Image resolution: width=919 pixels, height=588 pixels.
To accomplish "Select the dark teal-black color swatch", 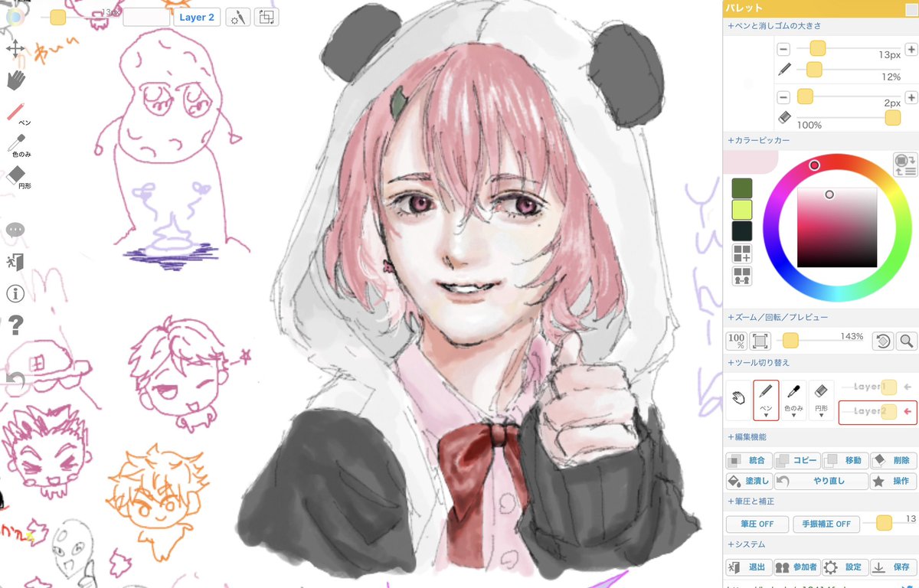I will click(x=742, y=231).
